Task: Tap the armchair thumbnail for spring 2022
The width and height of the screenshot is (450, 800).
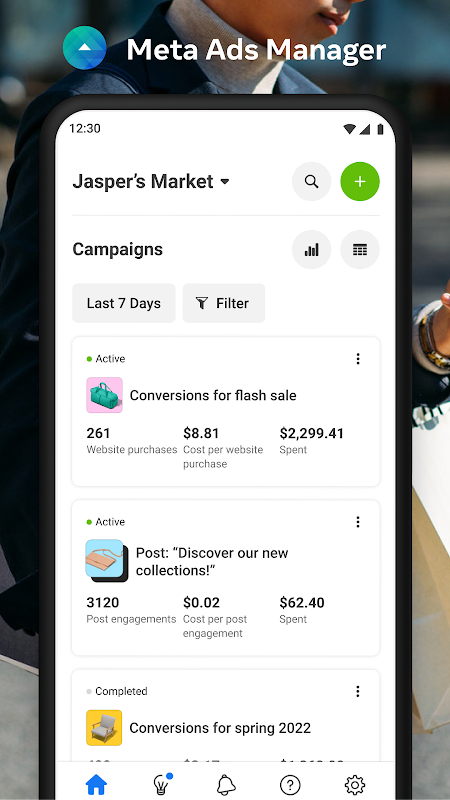Action: click(x=104, y=728)
